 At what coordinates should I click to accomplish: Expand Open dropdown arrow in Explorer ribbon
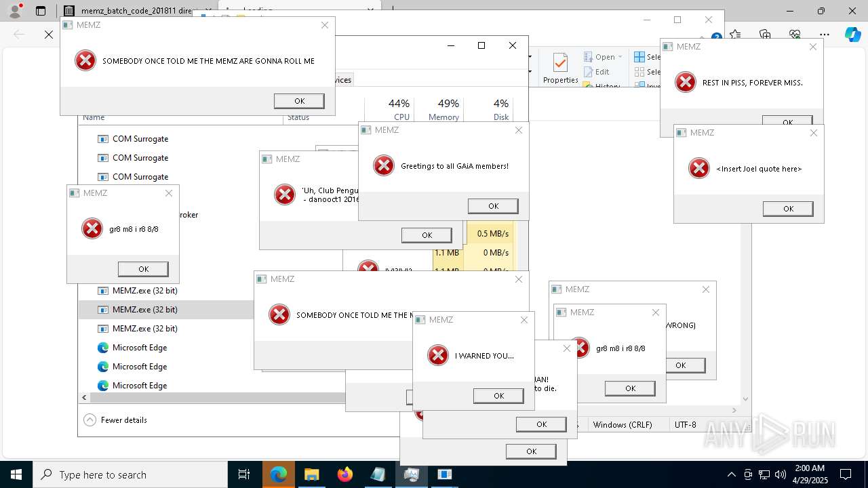point(620,57)
